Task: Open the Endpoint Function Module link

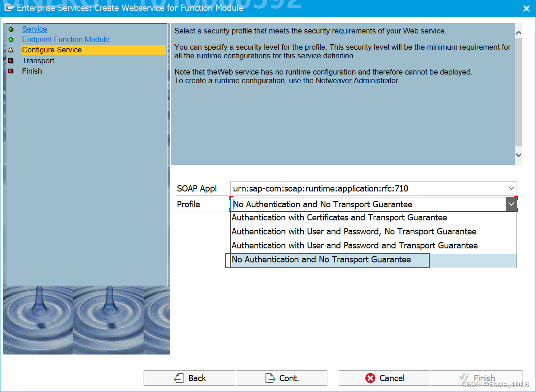Action: click(x=65, y=39)
